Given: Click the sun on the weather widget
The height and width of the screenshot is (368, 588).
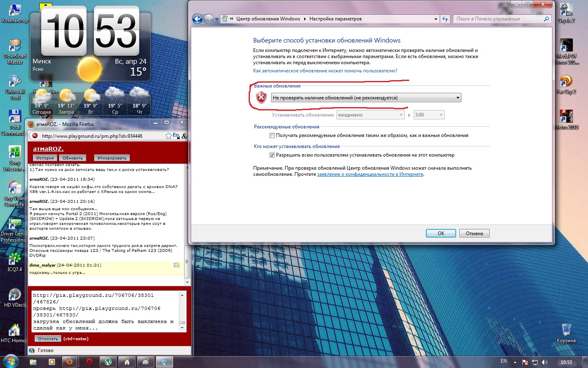Looking at the screenshot, I should (x=89, y=69).
